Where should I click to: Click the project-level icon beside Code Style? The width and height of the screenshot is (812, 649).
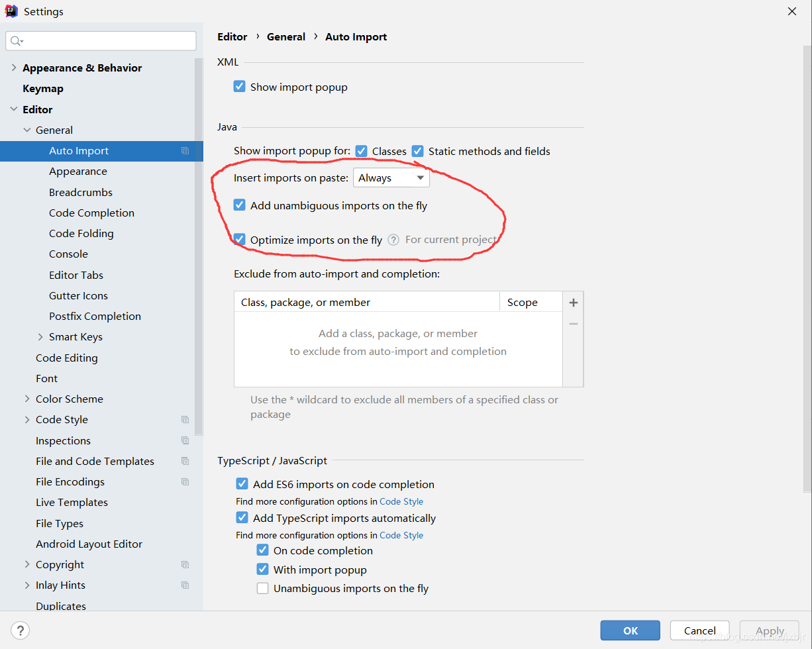click(185, 420)
